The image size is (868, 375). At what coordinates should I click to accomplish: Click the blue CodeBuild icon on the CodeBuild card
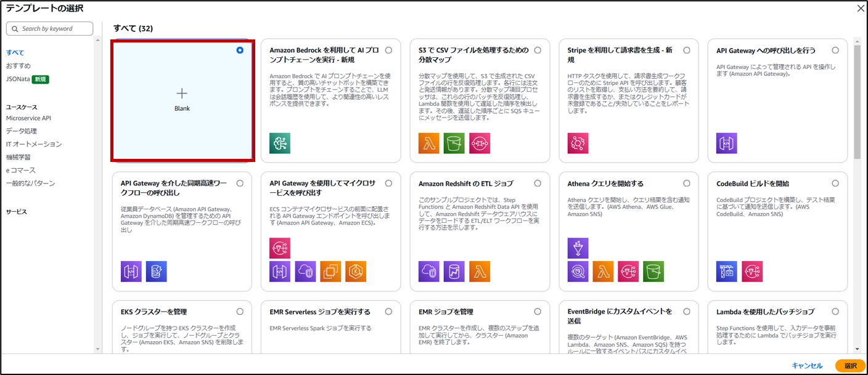tap(727, 272)
